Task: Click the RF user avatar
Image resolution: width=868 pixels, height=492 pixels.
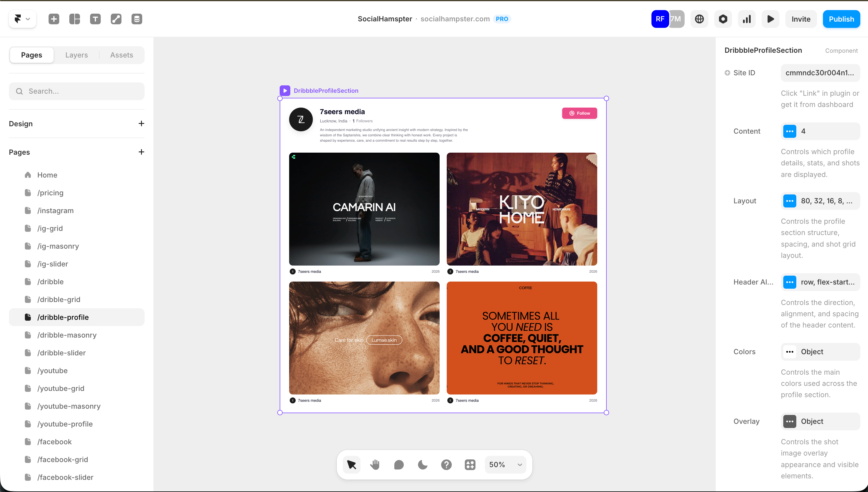Action: 660,19
